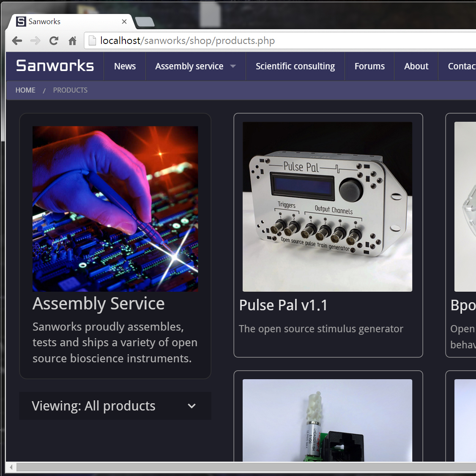Click the page document icon in address bar

point(92,41)
